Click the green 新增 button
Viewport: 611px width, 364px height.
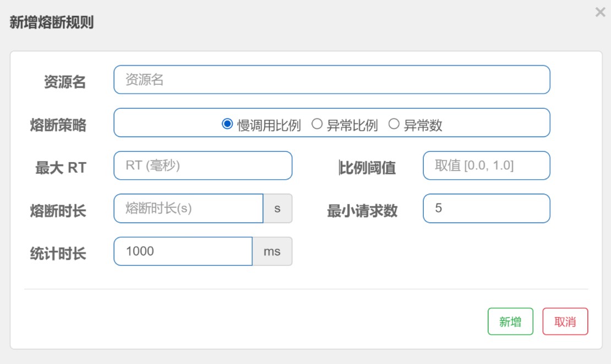point(510,322)
